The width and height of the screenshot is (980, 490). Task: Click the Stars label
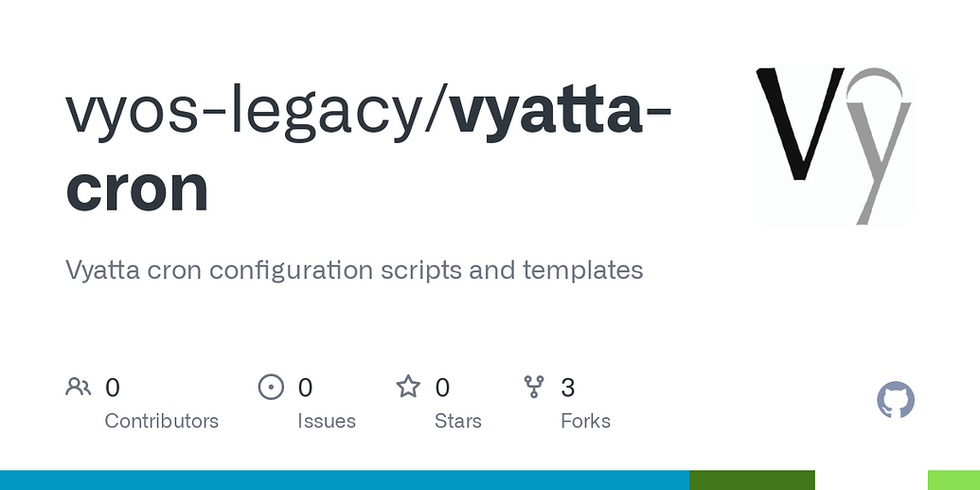click(458, 421)
